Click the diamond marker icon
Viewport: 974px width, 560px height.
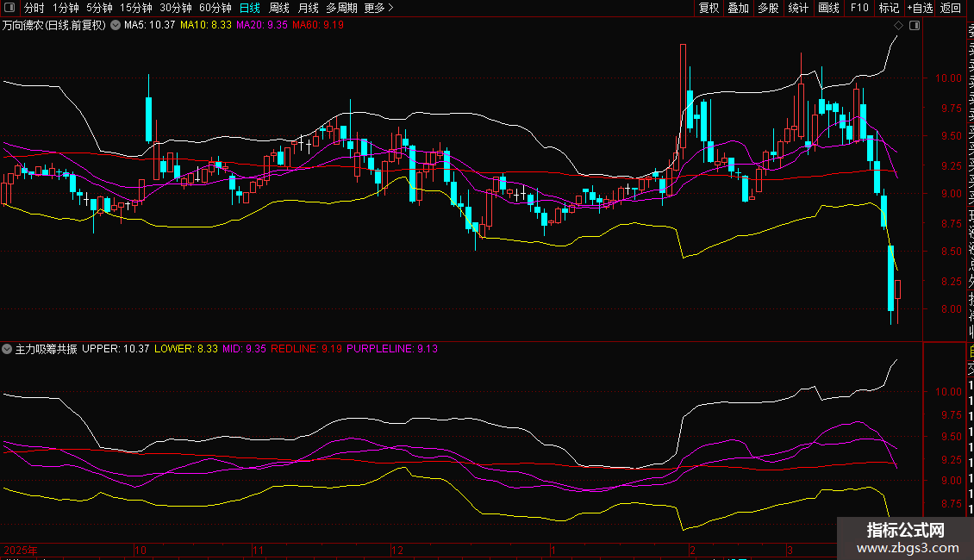(x=899, y=26)
